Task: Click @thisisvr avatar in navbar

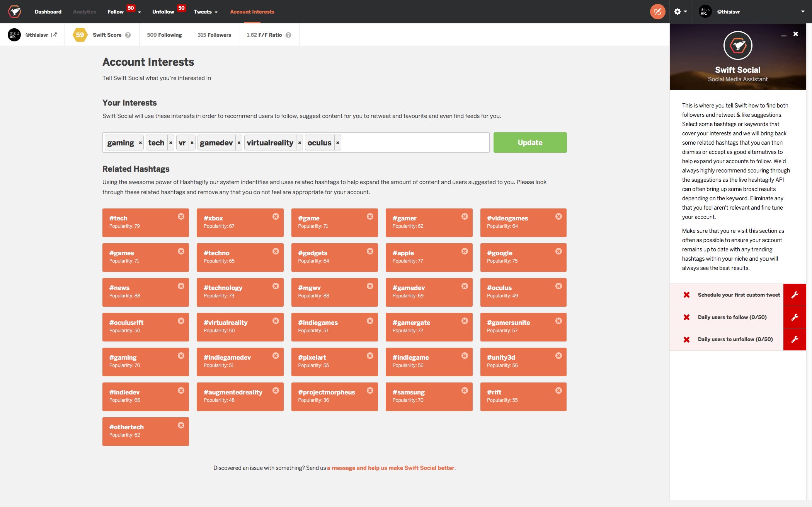Action: click(705, 12)
